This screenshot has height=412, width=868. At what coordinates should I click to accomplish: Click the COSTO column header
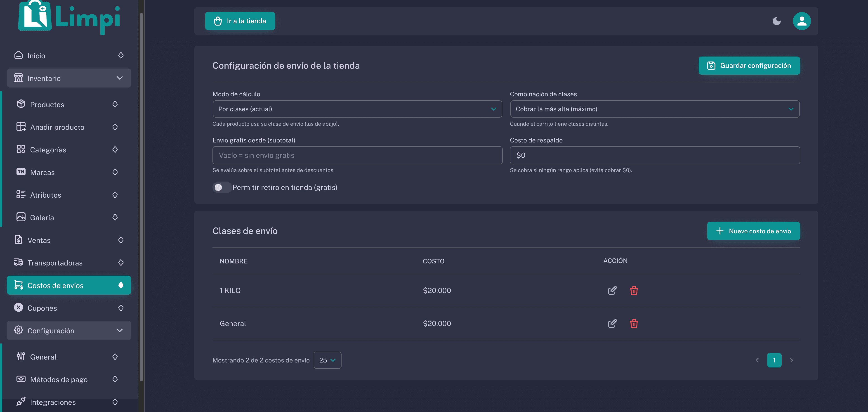point(433,261)
